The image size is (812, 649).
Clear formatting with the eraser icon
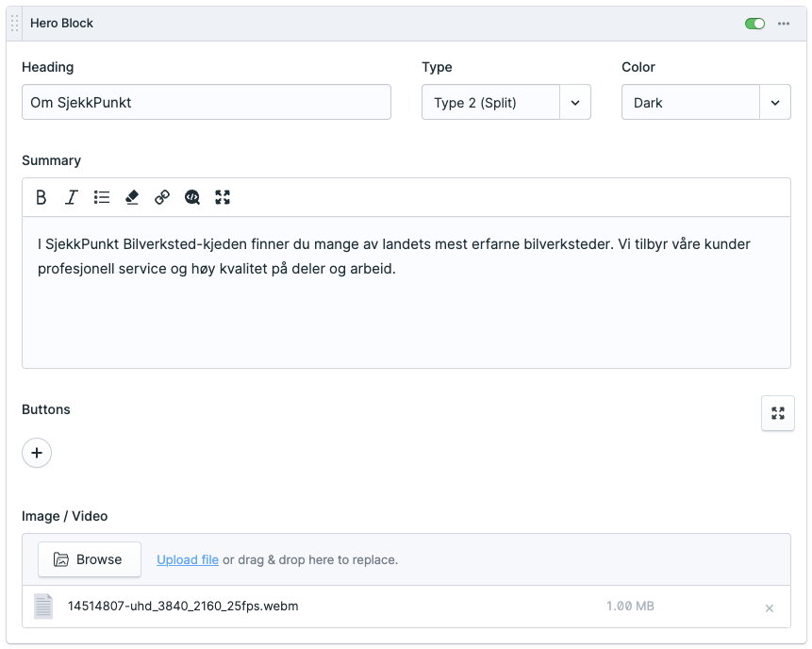132,197
